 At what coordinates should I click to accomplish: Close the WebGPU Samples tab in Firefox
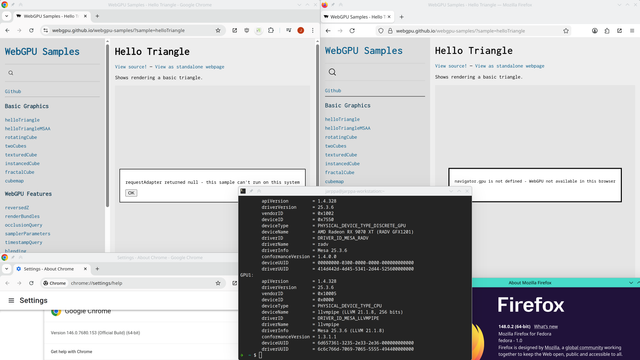pyautogui.click(x=389, y=17)
